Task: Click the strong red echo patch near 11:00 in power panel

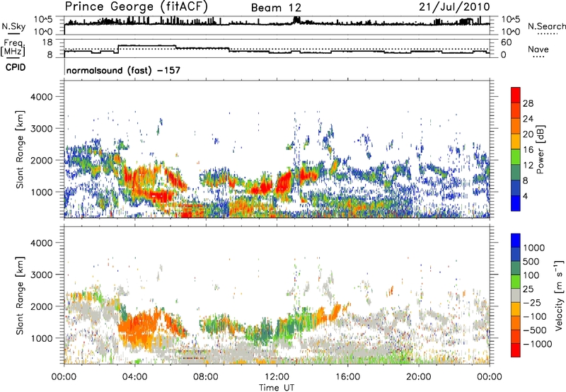Action: coord(262,188)
